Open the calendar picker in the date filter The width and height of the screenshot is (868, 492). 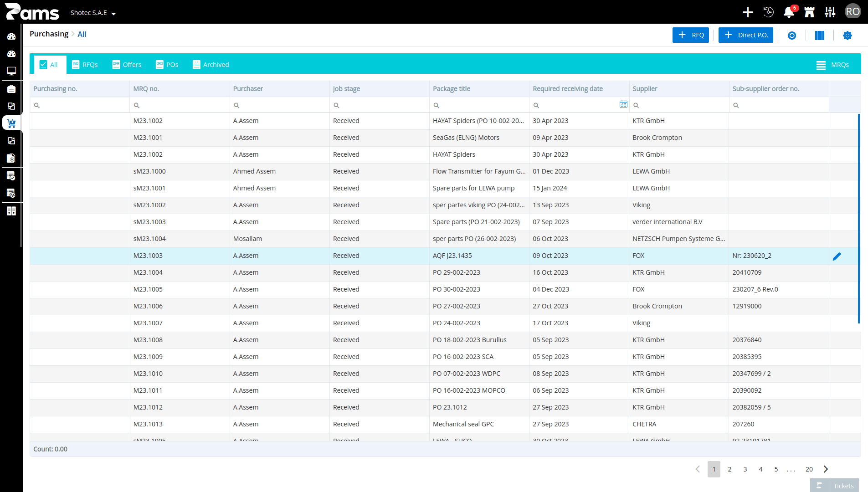pos(623,104)
